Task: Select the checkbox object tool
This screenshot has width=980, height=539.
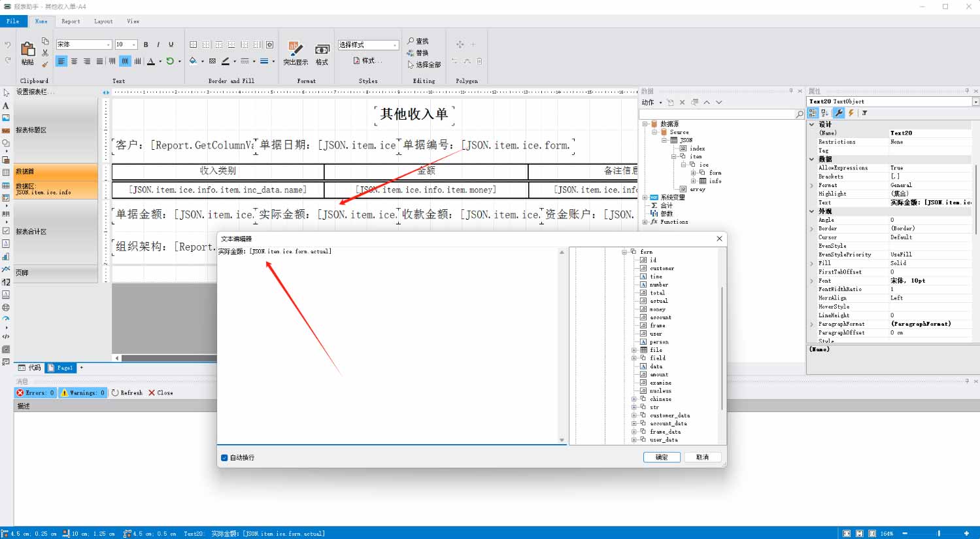Action: [x=6, y=231]
